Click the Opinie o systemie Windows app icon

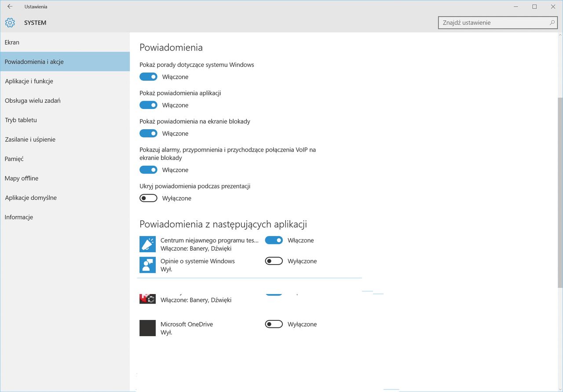[x=148, y=265]
